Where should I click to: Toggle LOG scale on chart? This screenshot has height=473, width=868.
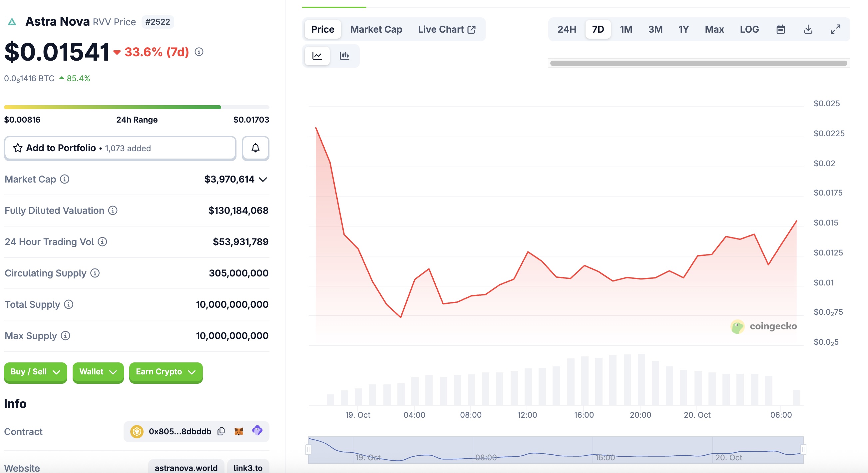pos(749,29)
